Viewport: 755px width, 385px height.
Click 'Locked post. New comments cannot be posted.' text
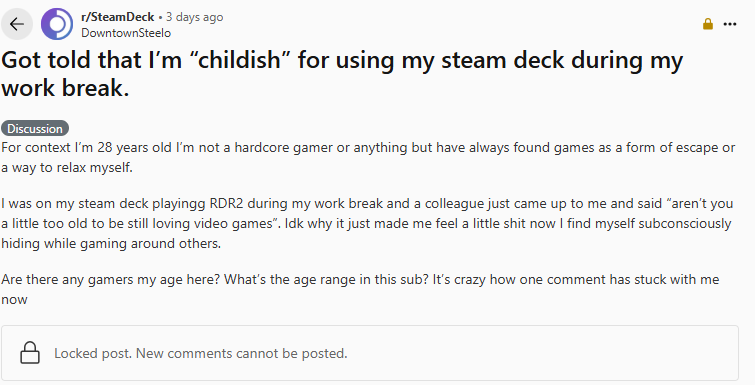point(200,353)
